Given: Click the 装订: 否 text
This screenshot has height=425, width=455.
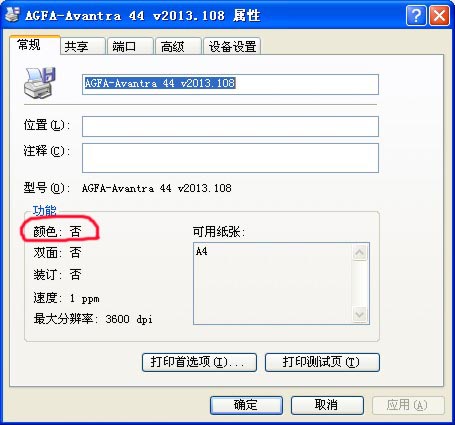Looking at the screenshot, I should click(57, 275).
